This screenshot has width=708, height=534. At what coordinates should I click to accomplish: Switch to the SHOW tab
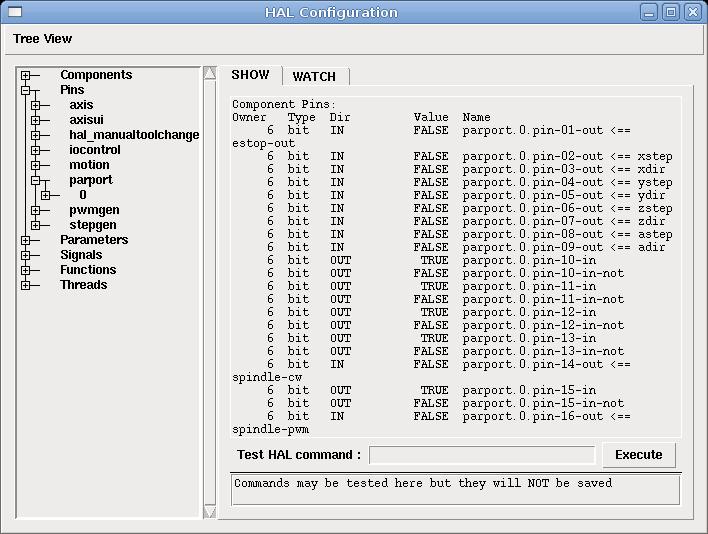point(251,75)
